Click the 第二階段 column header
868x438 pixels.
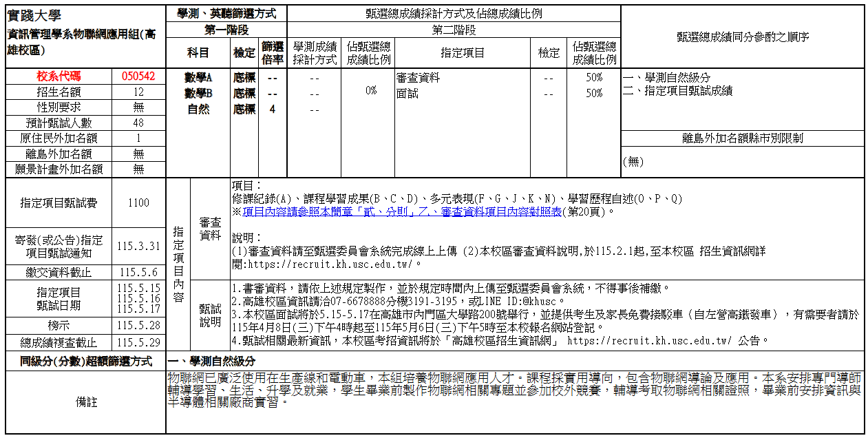[452, 30]
